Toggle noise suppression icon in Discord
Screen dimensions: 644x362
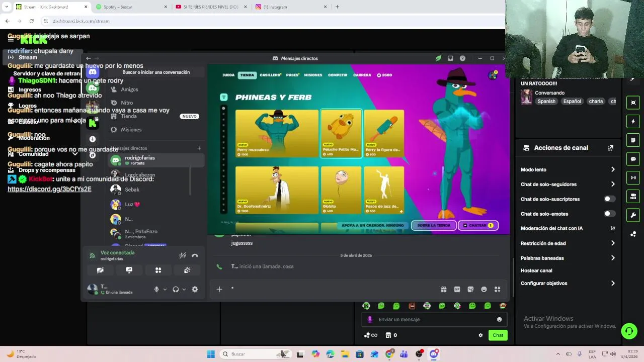(x=183, y=255)
